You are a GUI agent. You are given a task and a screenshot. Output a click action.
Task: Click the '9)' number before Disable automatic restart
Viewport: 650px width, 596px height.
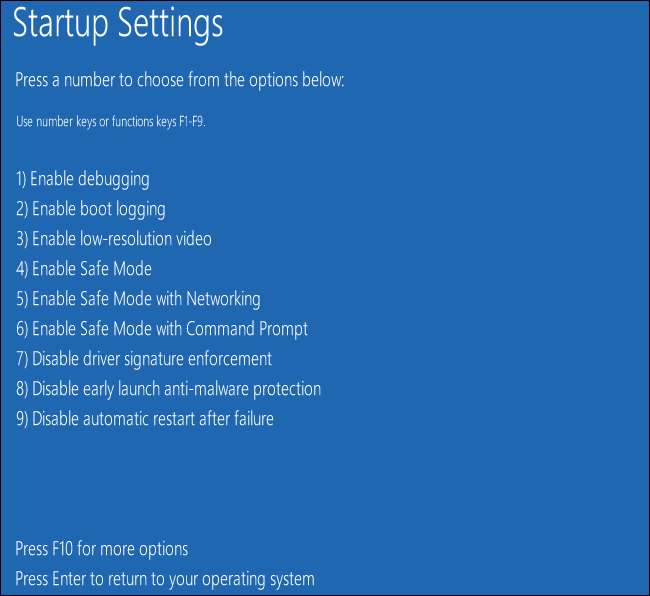coord(22,418)
